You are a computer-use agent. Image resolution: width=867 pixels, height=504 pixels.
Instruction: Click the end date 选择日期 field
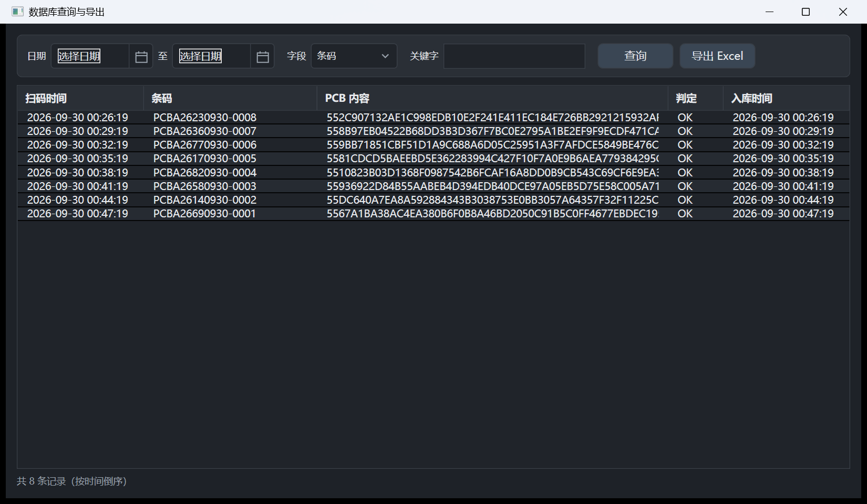pyautogui.click(x=211, y=56)
